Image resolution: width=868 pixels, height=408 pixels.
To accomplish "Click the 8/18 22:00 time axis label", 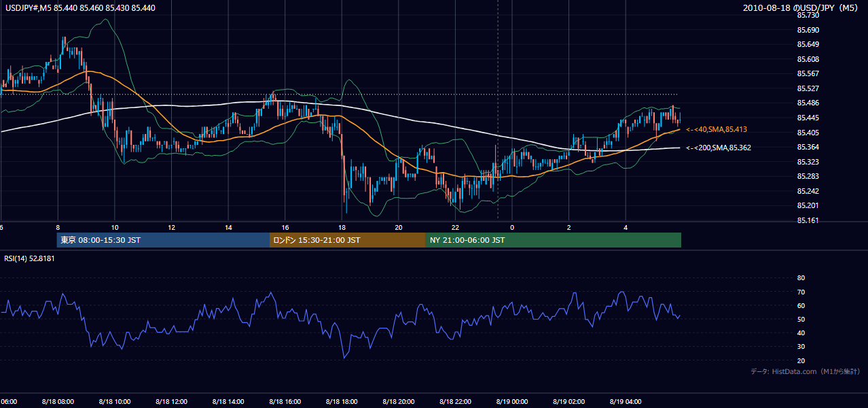I will coord(455,401).
